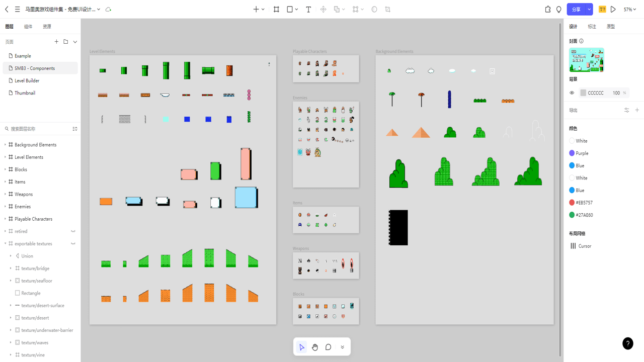Expand the Union layer arrow

[11, 256]
